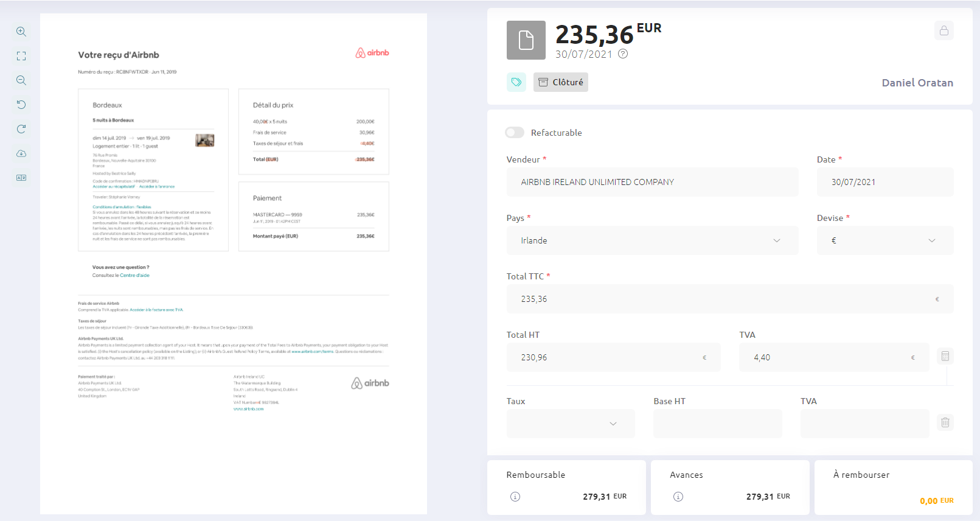Rotate the receipt counterclockwise
Viewport: 980px width, 521px height.
pos(21,105)
